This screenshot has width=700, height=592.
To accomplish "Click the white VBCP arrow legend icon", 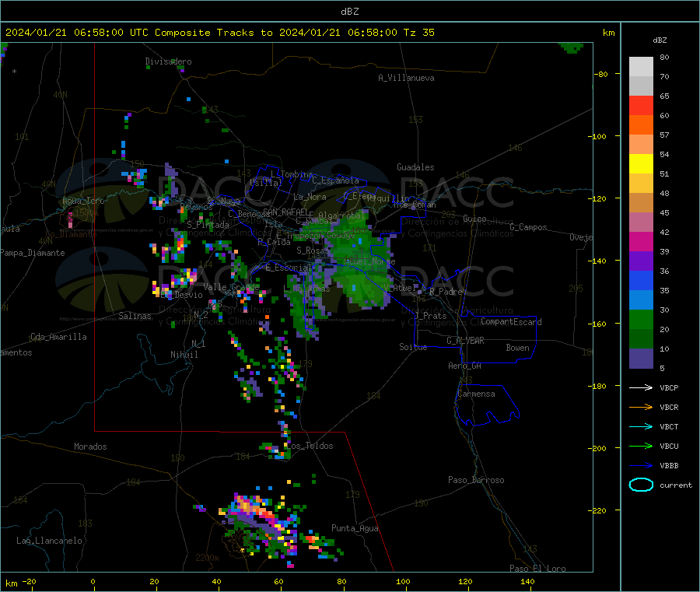I will coord(641,387).
